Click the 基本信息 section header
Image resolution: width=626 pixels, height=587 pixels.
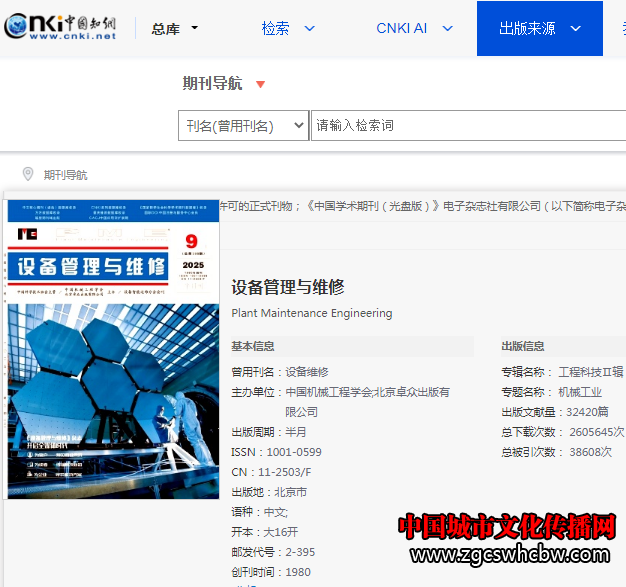pyautogui.click(x=253, y=346)
